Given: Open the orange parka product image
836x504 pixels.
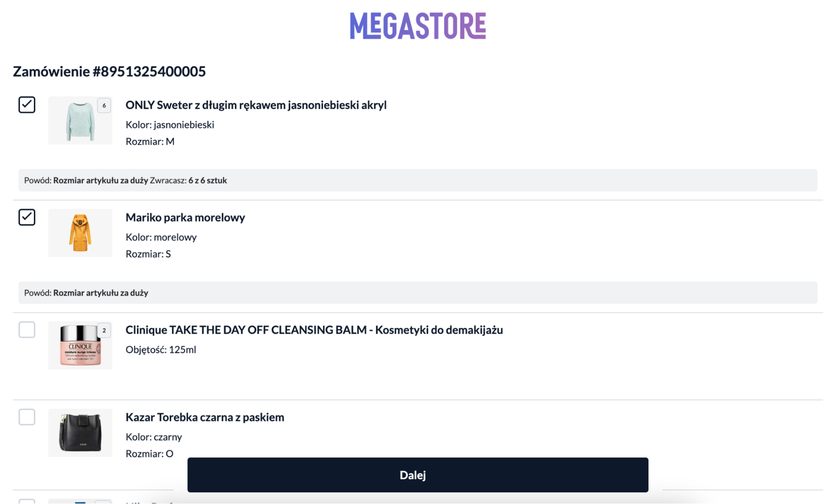Looking at the screenshot, I should pyautogui.click(x=80, y=233).
